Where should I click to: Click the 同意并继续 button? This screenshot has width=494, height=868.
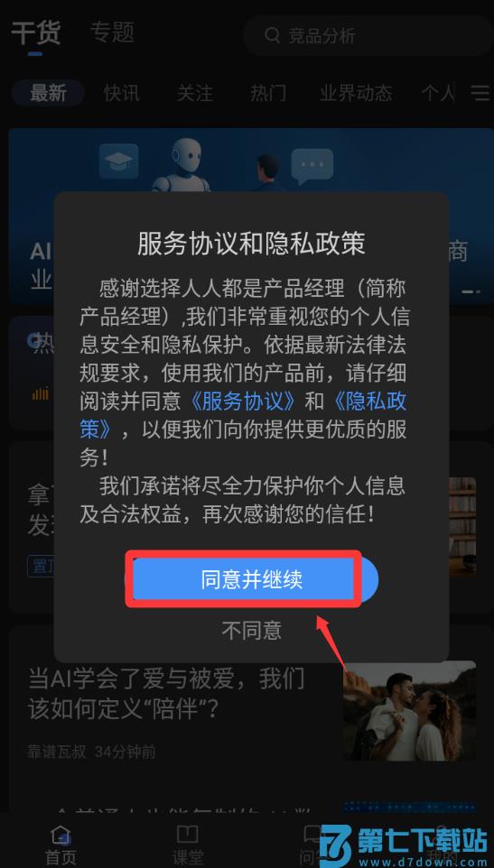[252, 579]
